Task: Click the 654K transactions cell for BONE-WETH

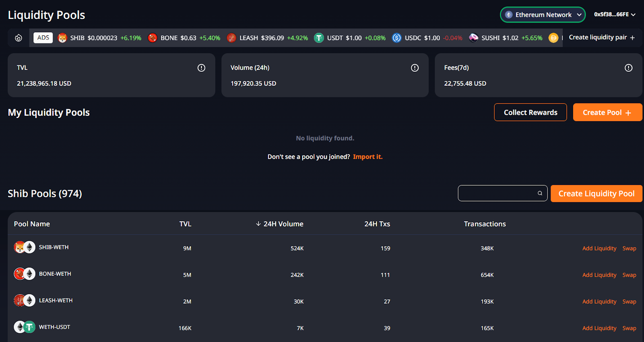Action: point(487,275)
